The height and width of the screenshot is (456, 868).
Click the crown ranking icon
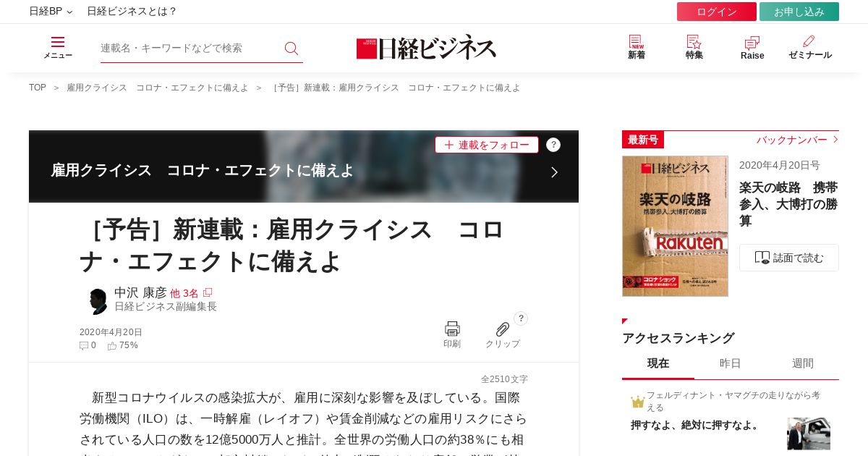(637, 402)
